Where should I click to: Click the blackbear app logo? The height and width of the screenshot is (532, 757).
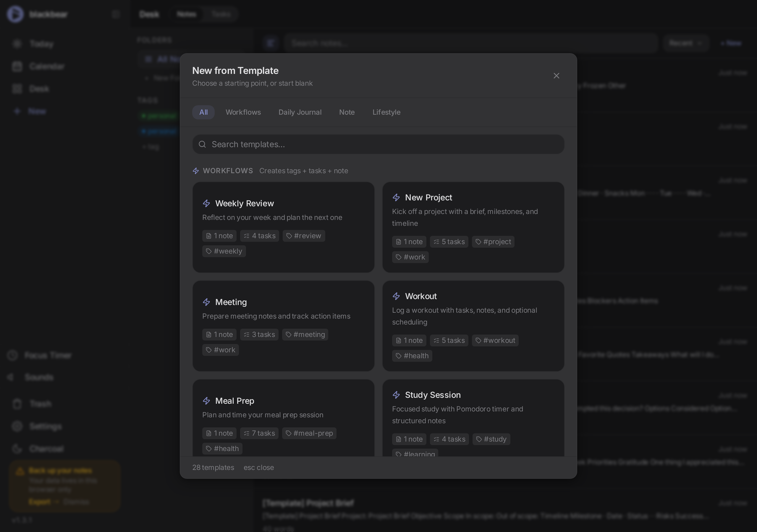point(14,14)
